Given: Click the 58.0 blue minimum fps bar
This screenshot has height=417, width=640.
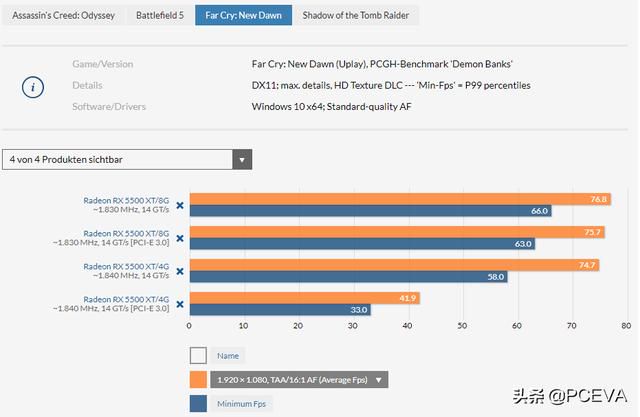Looking at the screenshot, I should (x=349, y=277).
